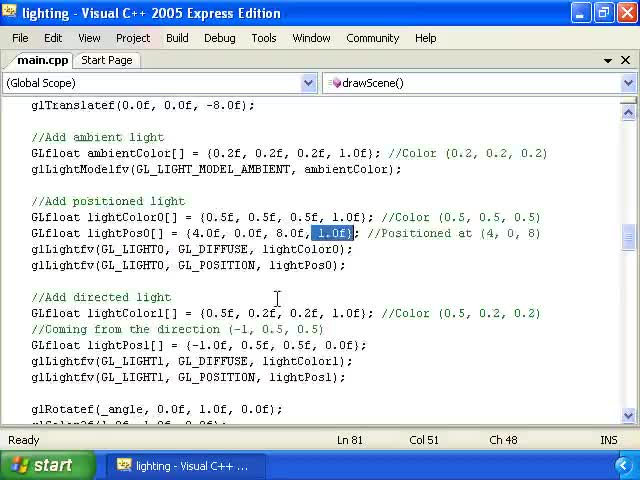Click the lightColor0[] declaration

click(x=202, y=217)
